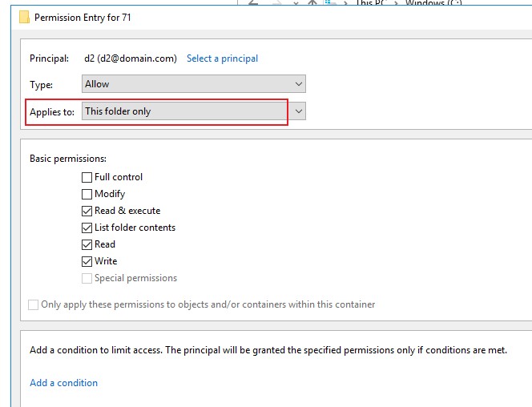This screenshot has width=532, height=407.
Task: Click the folder icon in the title bar
Action: click(x=24, y=17)
